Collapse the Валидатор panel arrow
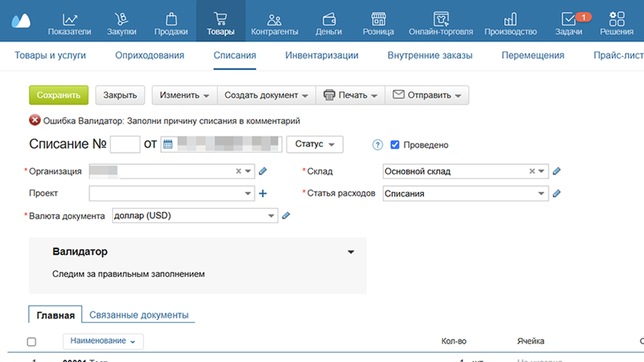Viewport: 644px width, 362px height. tap(351, 252)
